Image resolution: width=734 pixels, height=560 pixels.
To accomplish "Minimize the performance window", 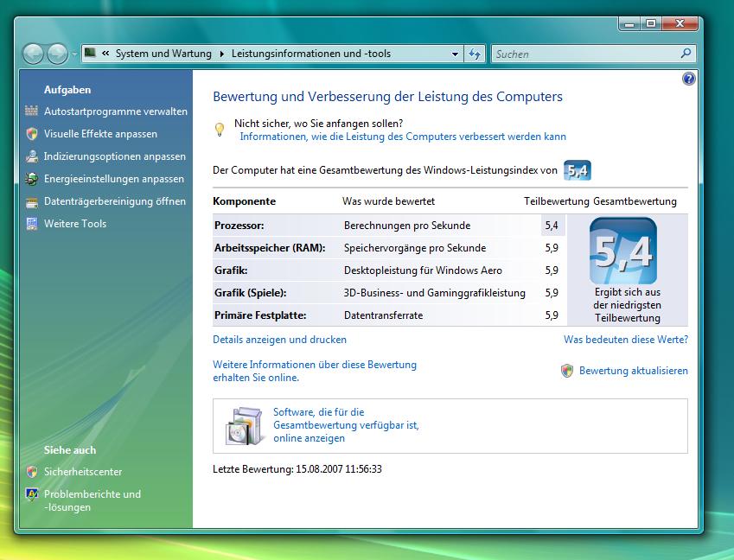I will pyautogui.click(x=629, y=23).
